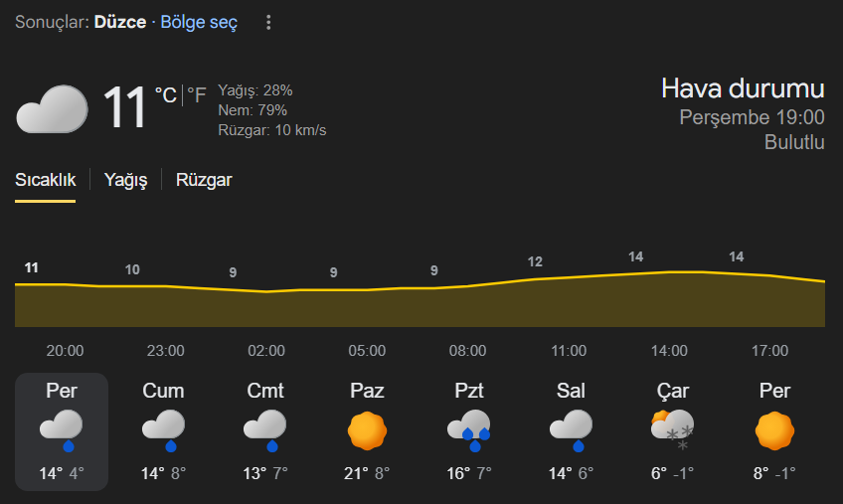Select Tuesday (Sal) rain cloud icon
Screen dimensions: 843x504
571,428
